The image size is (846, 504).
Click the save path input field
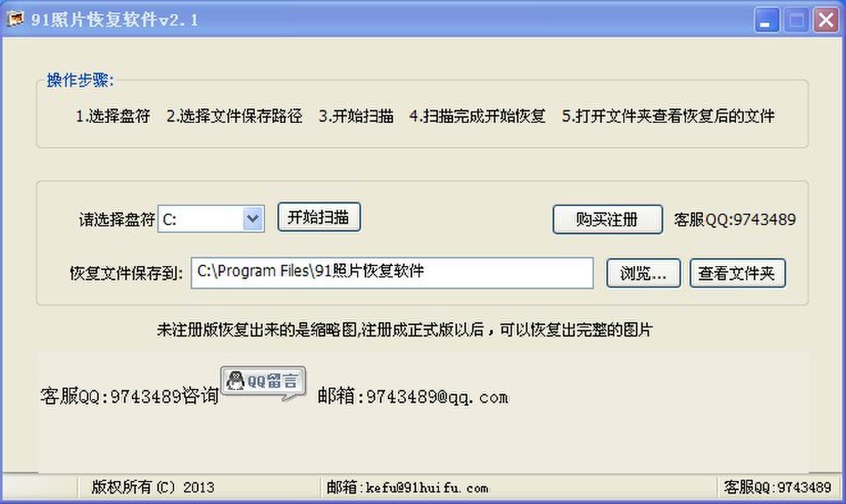[392, 272]
